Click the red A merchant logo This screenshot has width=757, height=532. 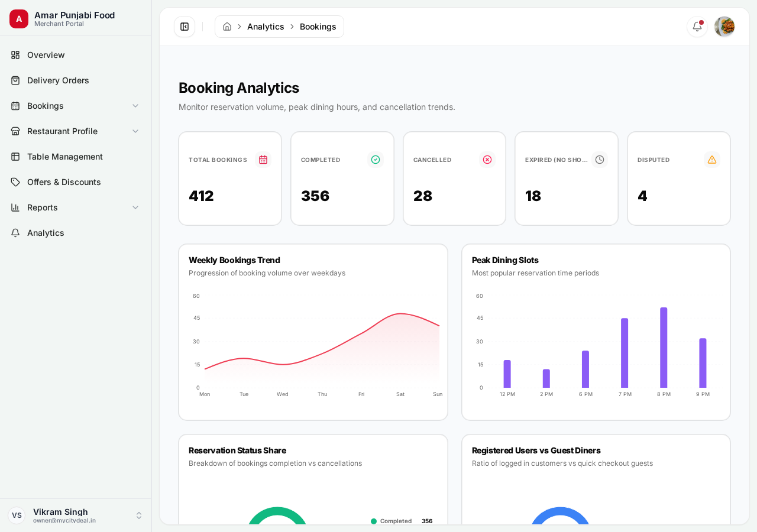(19, 19)
